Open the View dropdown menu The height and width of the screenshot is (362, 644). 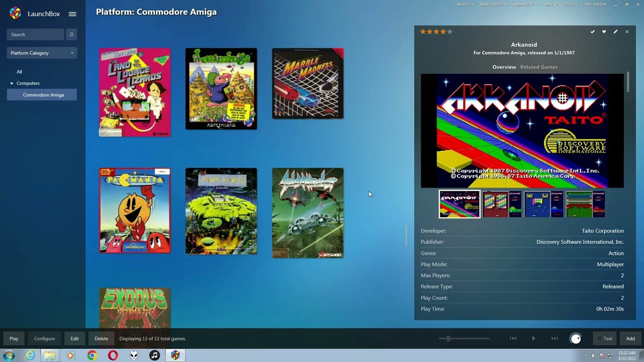(x=550, y=5)
